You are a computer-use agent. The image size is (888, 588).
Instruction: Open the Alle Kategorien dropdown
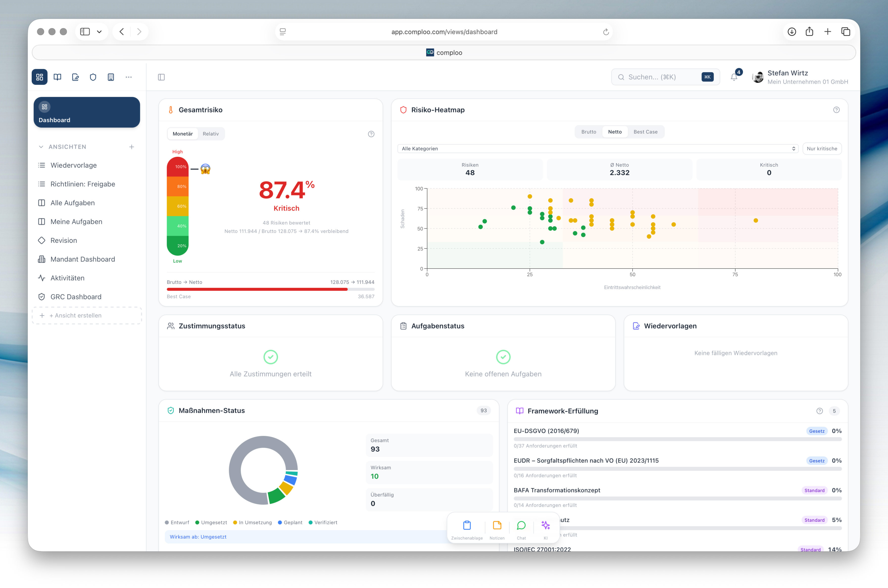[x=598, y=149]
